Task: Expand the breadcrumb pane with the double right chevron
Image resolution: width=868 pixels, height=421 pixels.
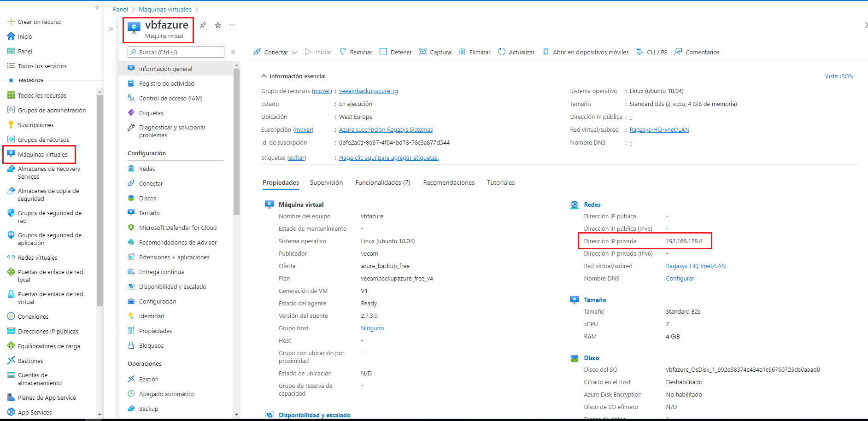Action: 111,29
